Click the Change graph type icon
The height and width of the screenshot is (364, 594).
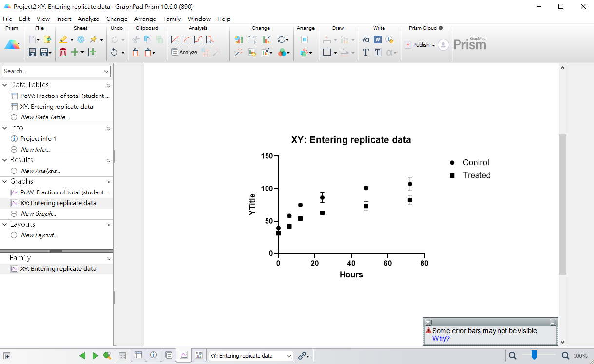click(239, 39)
